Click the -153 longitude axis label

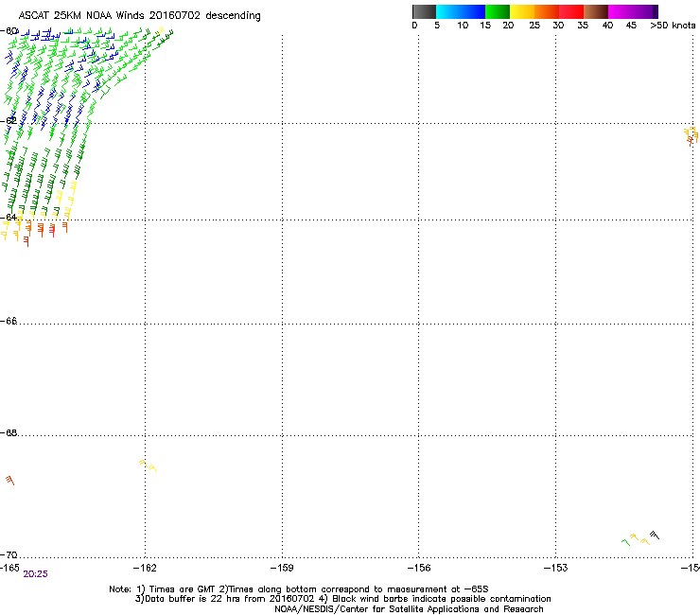coord(556,568)
